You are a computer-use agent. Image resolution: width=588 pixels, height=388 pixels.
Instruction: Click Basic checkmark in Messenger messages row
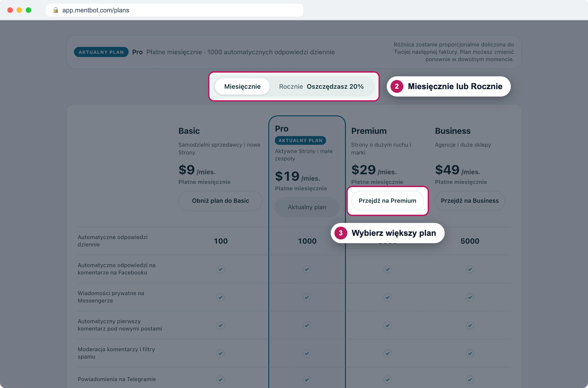click(220, 297)
